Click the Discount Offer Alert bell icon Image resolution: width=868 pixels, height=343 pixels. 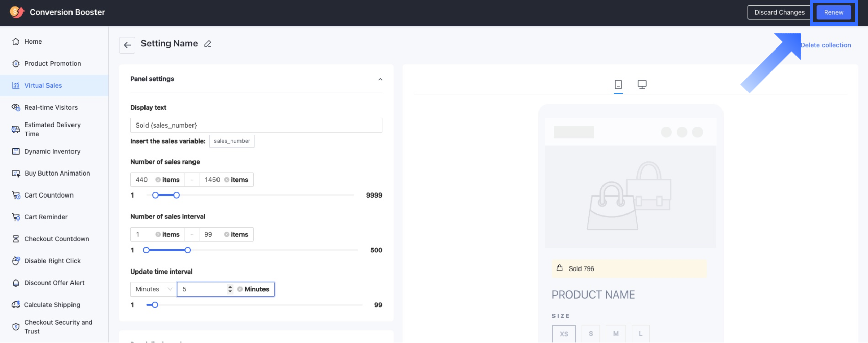[16, 283]
